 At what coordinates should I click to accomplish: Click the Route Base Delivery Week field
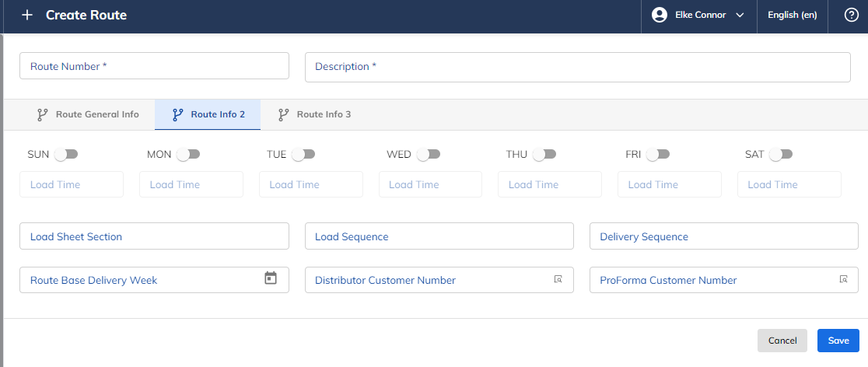point(155,280)
